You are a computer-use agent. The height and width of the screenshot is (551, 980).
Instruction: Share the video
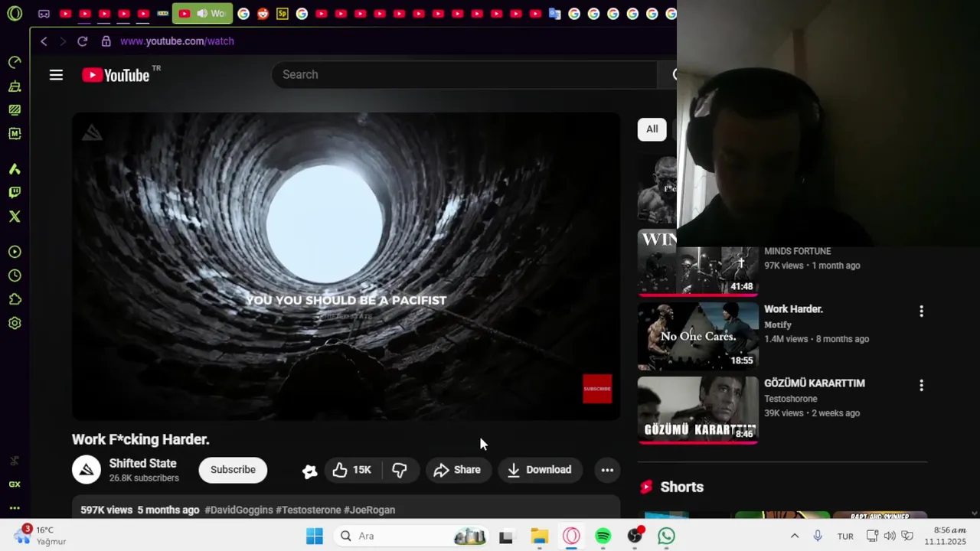(x=458, y=470)
